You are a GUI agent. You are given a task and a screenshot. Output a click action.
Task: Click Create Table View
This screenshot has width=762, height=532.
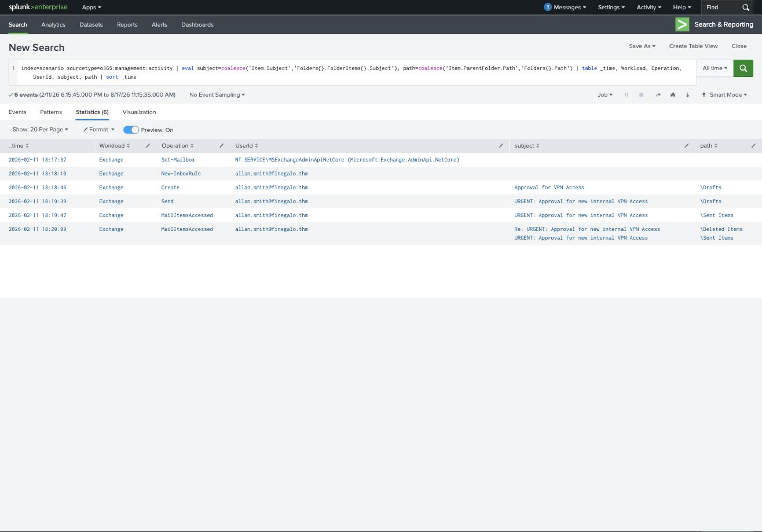pos(693,46)
